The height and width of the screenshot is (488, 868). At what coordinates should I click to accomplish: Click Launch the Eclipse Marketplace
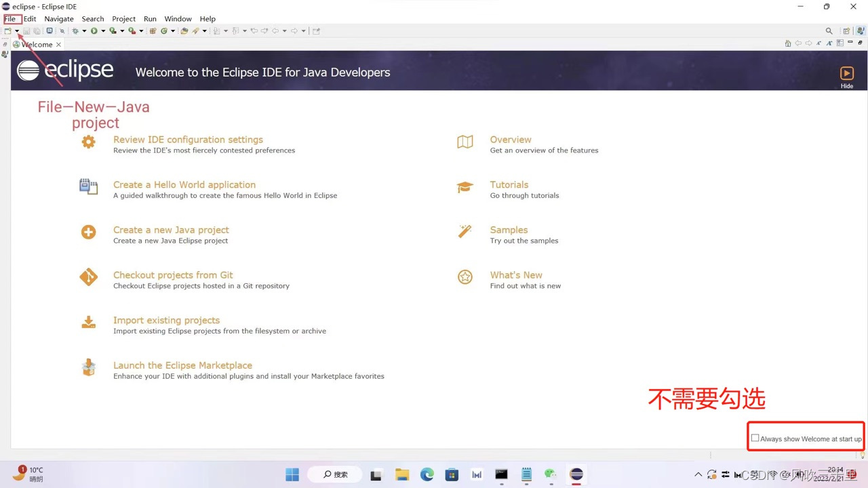click(182, 365)
